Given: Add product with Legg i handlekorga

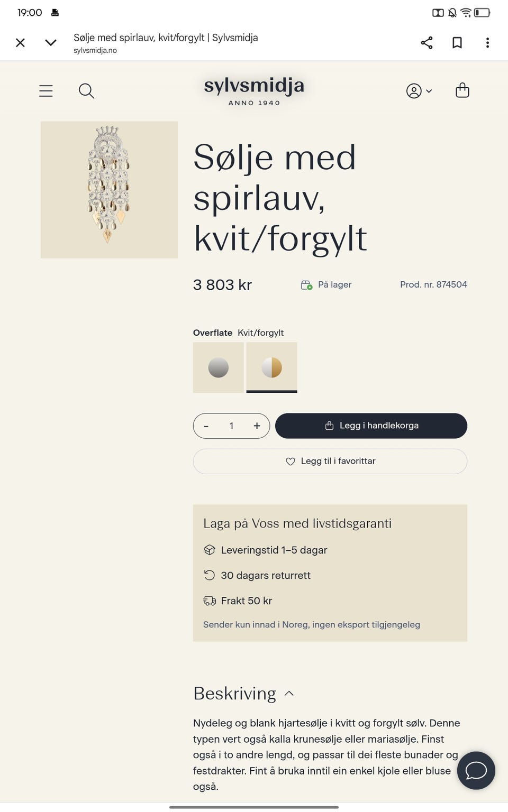Looking at the screenshot, I should 371,426.
